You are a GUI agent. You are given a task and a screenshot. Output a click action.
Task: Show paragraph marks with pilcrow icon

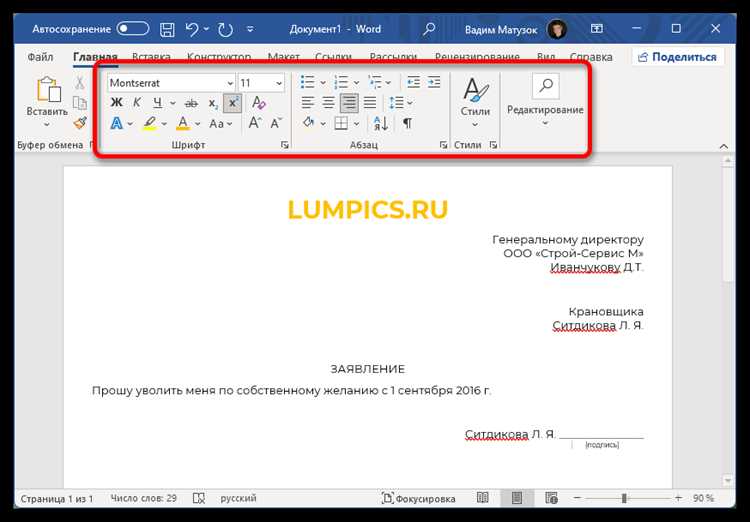tap(407, 123)
